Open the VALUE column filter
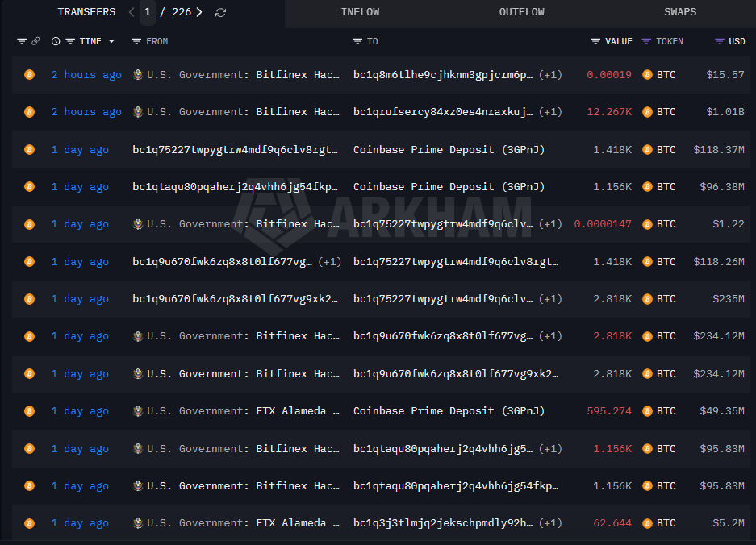 pos(595,41)
